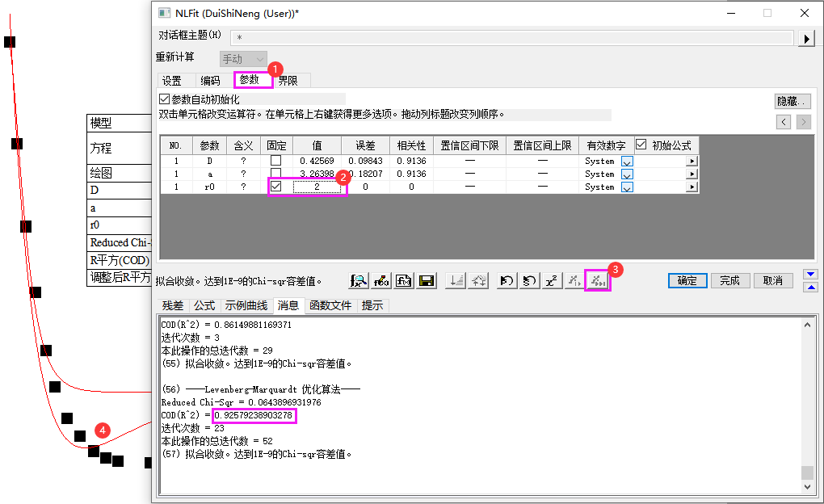The width and height of the screenshot is (824, 504).
Task: Expand 初始公式 arrow for row D
Action: [x=692, y=162]
